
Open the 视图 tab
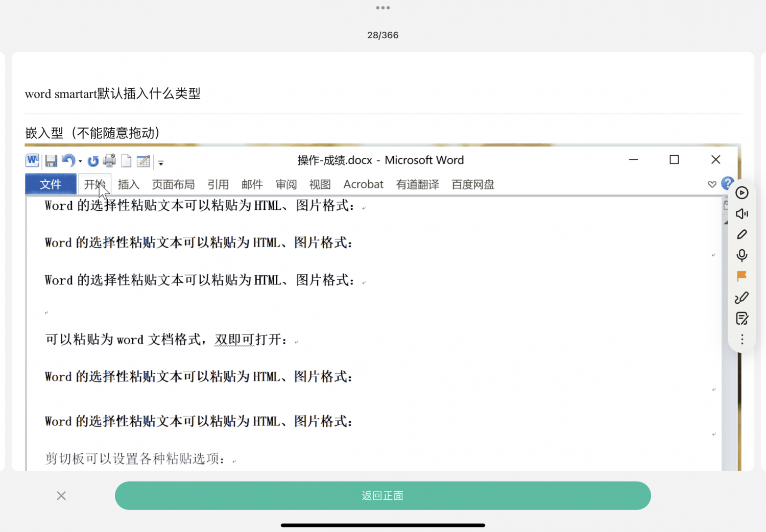click(320, 184)
